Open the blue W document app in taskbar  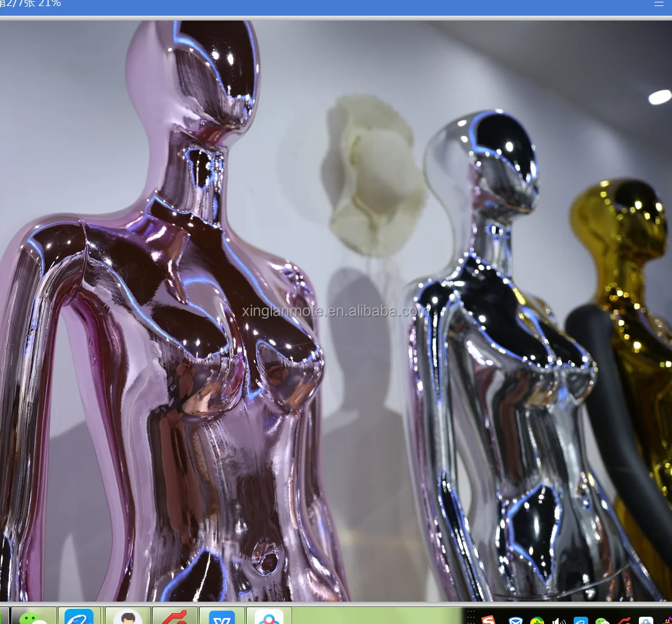221,619
